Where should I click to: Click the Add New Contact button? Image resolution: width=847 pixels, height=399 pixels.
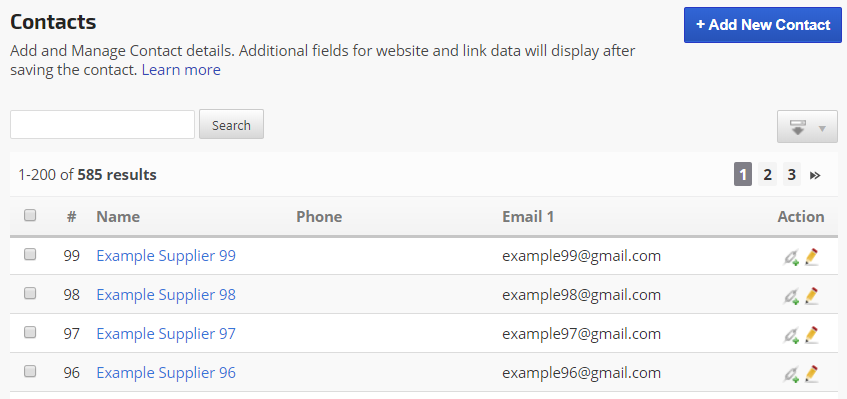coord(763,25)
